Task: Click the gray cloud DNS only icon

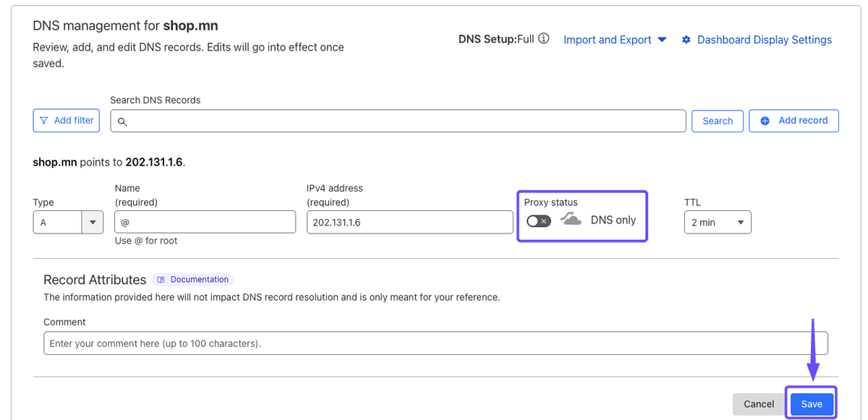Action: (x=571, y=220)
